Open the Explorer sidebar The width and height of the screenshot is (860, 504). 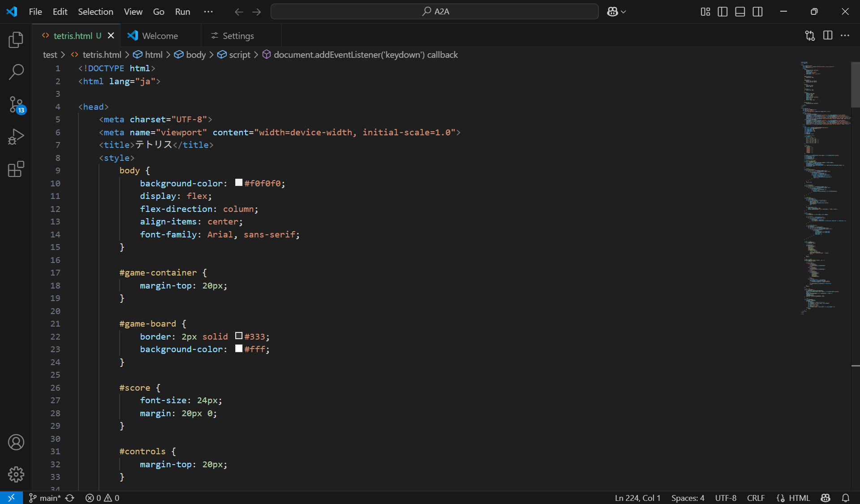pyautogui.click(x=16, y=39)
